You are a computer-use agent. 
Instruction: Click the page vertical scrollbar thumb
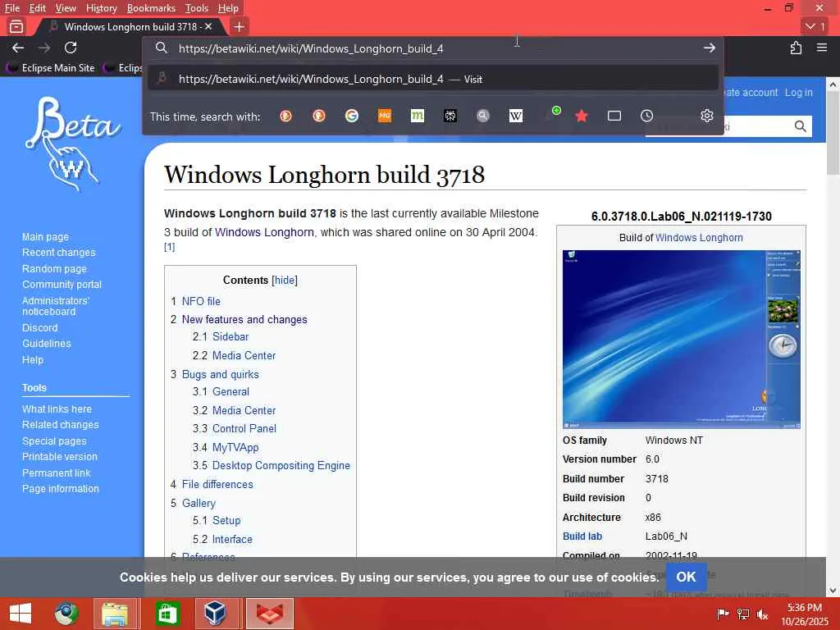coord(833,133)
